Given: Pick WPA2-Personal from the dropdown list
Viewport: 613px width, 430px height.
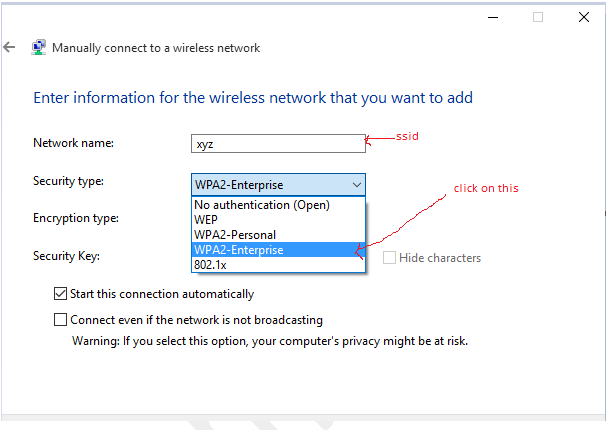Looking at the screenshot, I should click(x=279, y=235).
